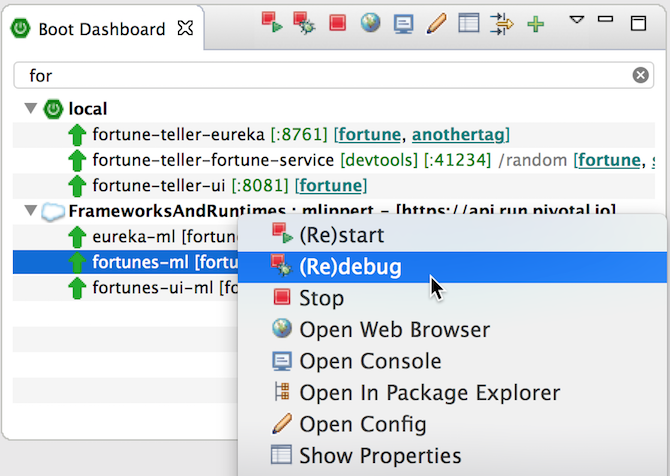
Task: Click the fortune tag link on fortune-teller-ui
Action: coord(331,185)
